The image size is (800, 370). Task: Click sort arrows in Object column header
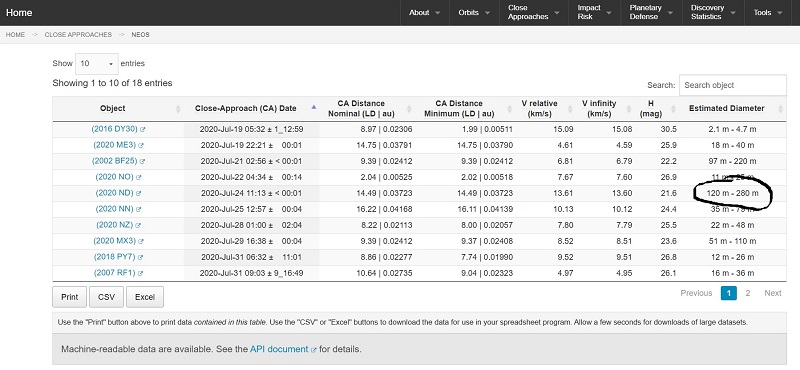pyautogui.click(x=178, y=109)
